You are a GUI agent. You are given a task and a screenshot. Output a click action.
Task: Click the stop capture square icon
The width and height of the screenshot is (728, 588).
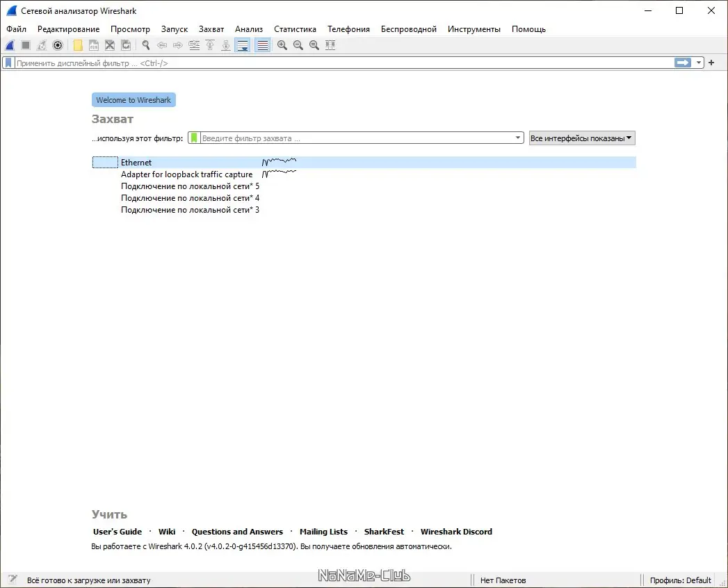[26, 45]
